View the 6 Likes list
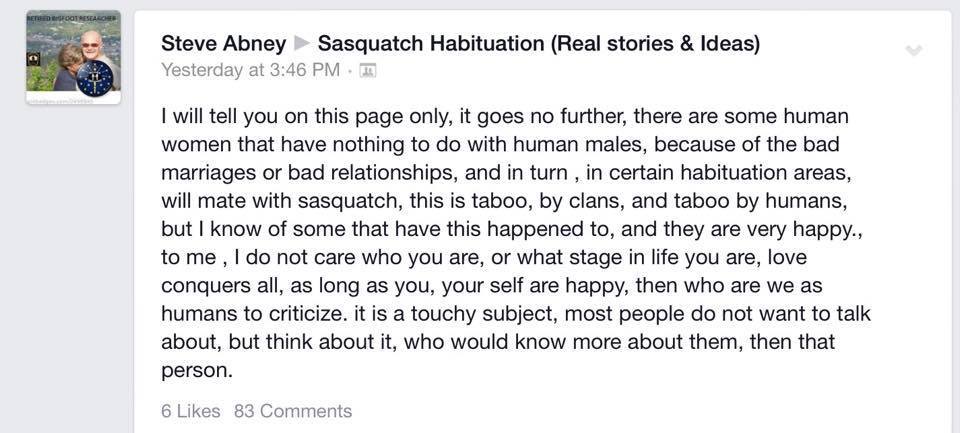Image resolution: width=960 pixels, height=433 pixels. click(x=191, y=411)
